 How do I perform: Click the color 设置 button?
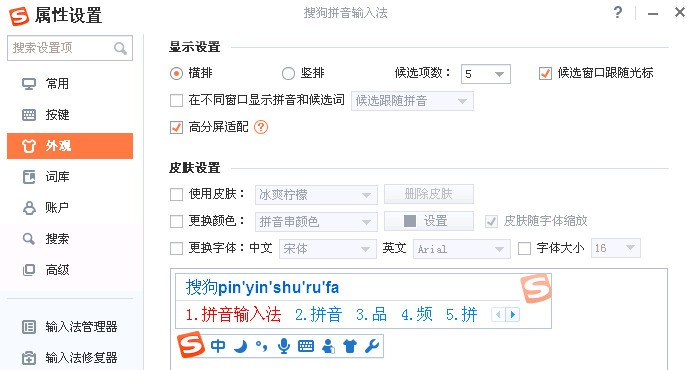429,221
